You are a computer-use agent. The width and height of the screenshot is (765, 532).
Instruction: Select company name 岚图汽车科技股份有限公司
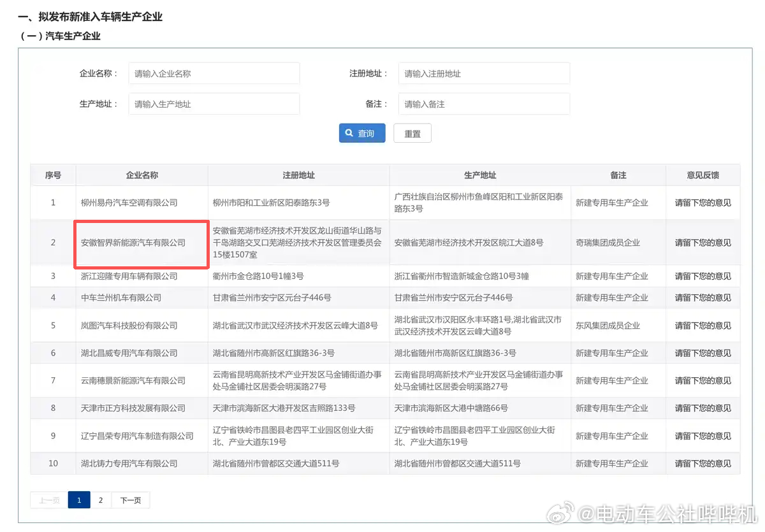coord(129,326)
